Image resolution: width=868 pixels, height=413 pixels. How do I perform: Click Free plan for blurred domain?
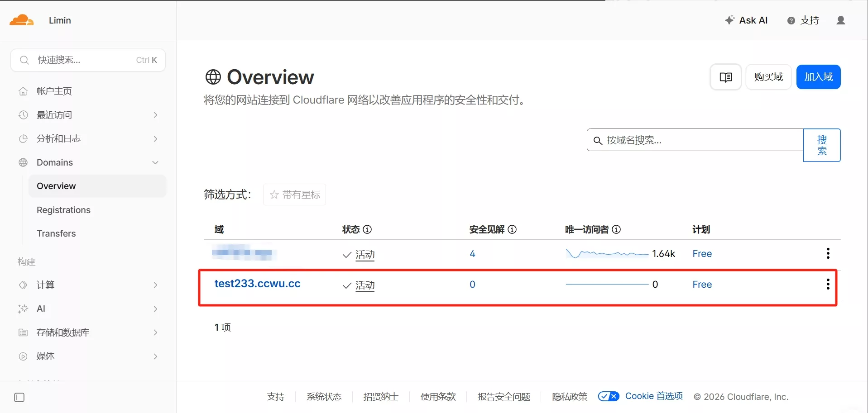tap(702, 254)
